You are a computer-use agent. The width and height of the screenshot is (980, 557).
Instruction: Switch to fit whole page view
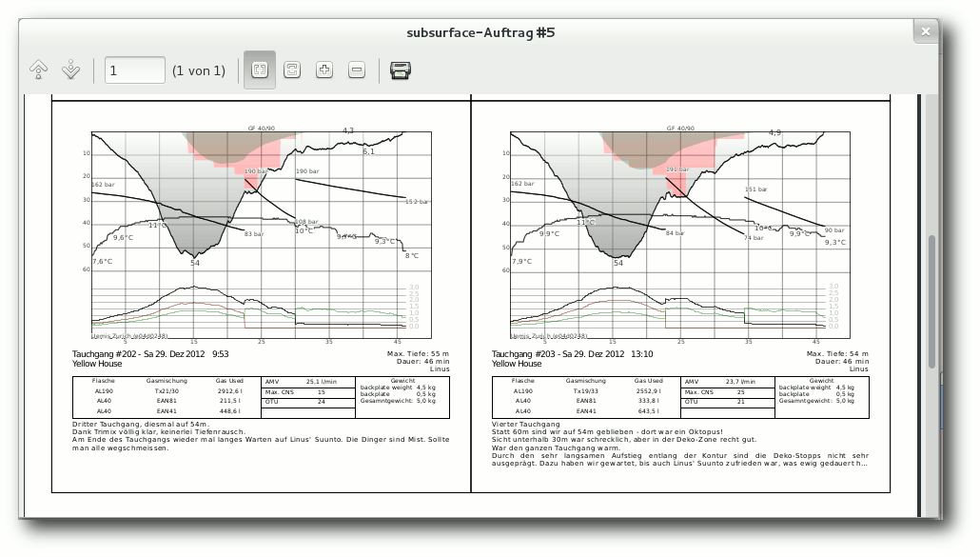[x=292, y=70]
